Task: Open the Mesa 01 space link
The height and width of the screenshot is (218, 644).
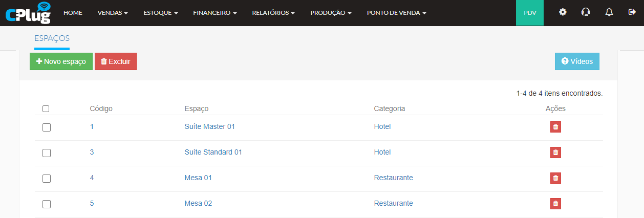Action: [198, 178]
